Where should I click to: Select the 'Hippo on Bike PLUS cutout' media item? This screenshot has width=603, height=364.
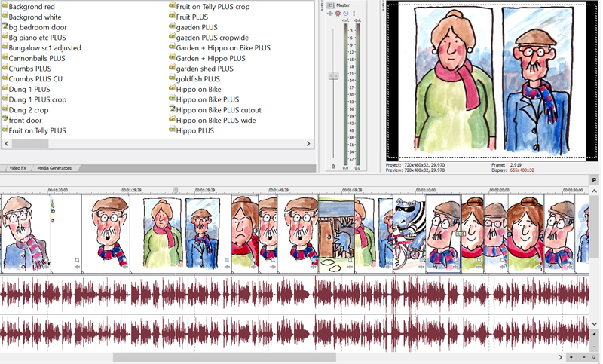click(x=218, y=110)
